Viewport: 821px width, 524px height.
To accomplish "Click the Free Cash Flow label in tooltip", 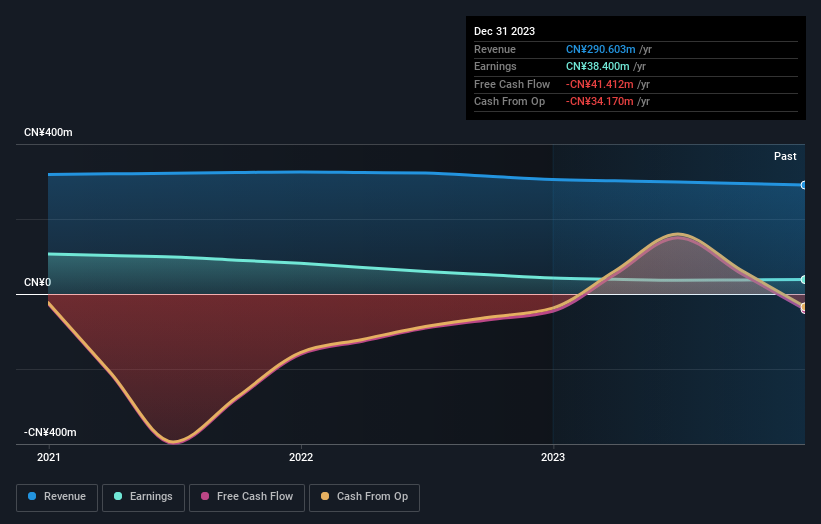I will tap(512, 84).
